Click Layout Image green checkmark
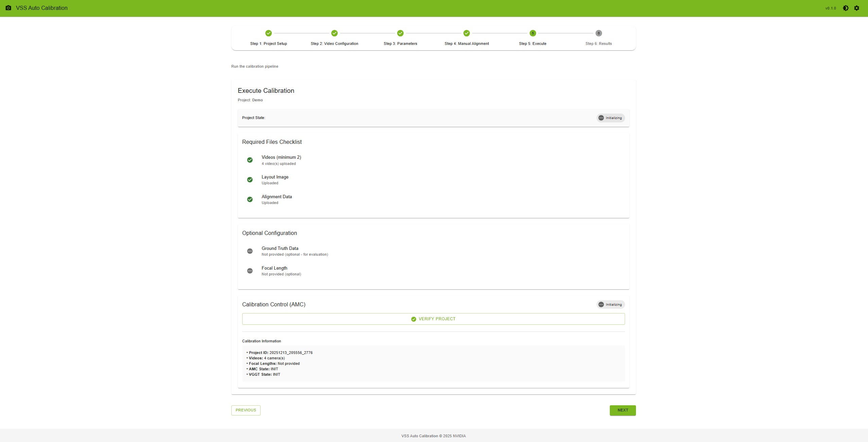 (250, 180)
